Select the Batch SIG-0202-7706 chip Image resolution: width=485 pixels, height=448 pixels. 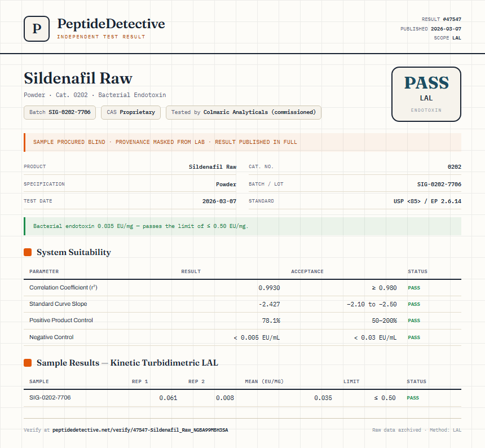tap(60, 112)
